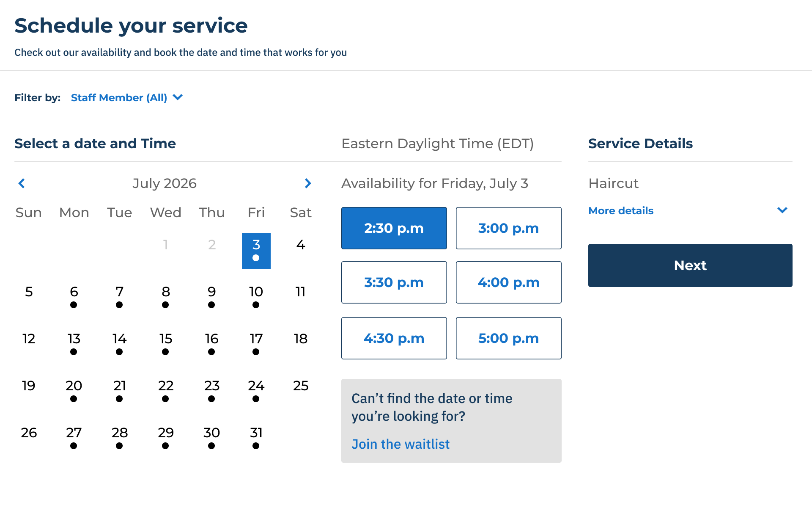812x508 pixels.
Task: Select July 10 on calendar
Action: pos(256,296)
